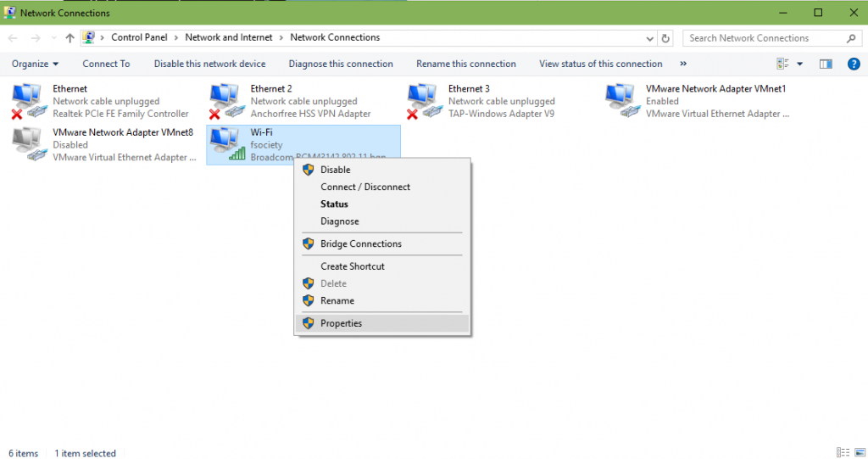
Task: Open recent locations dropdown arrow
Action: tap(53, 37)
